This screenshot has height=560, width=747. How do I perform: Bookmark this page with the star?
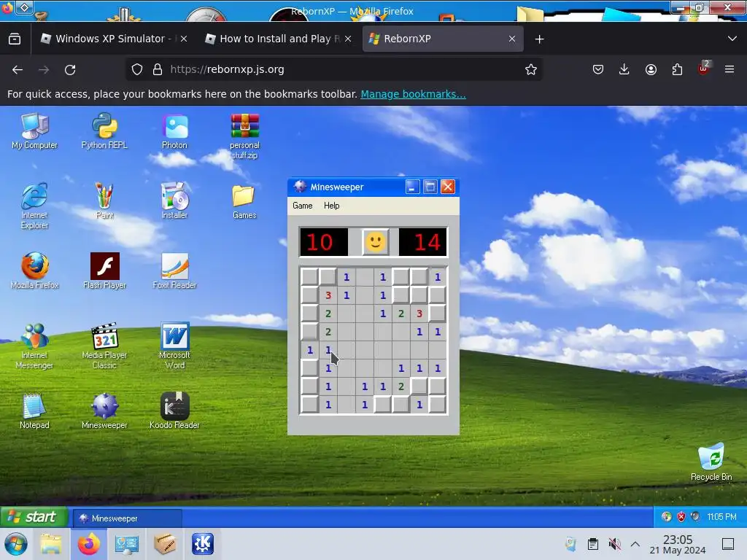click(x=531, y=69)
